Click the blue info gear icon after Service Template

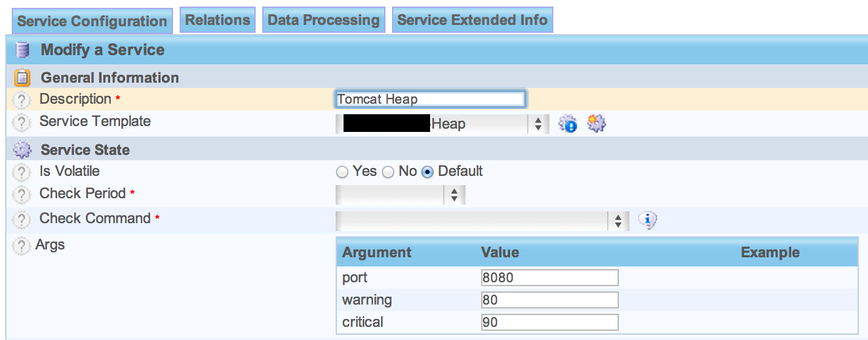(x=568, y=123)
